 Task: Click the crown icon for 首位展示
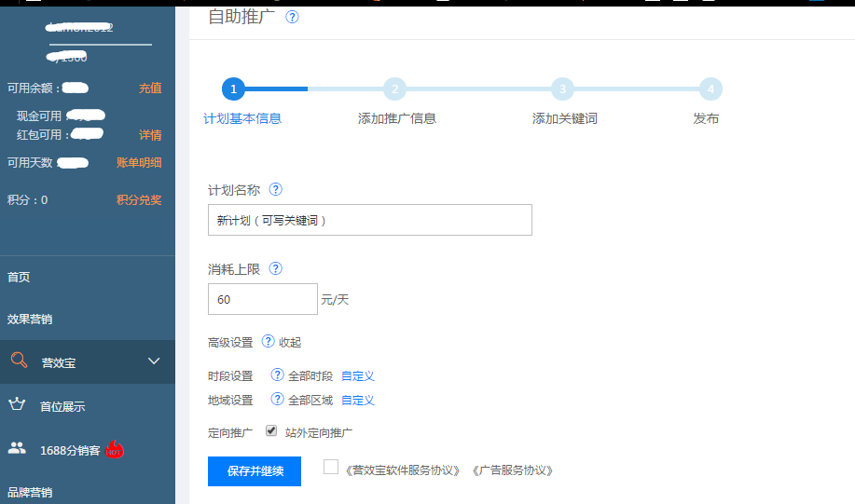tap(17, 405)
